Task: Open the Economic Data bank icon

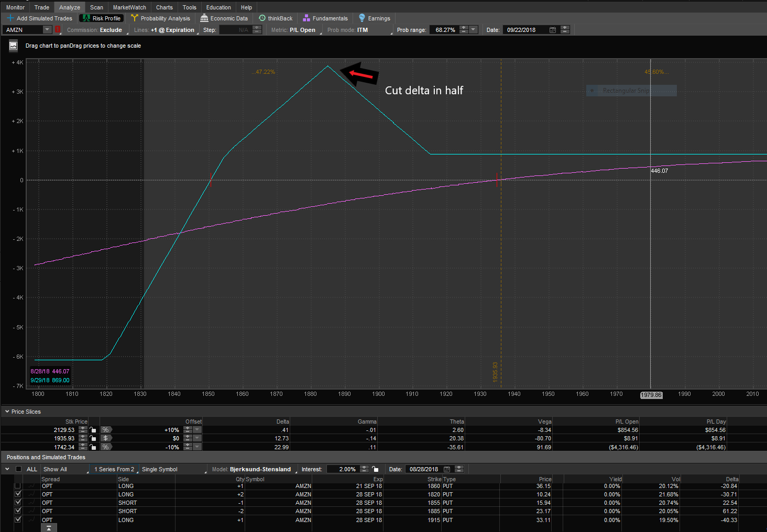Action: [x=204, y=18]
